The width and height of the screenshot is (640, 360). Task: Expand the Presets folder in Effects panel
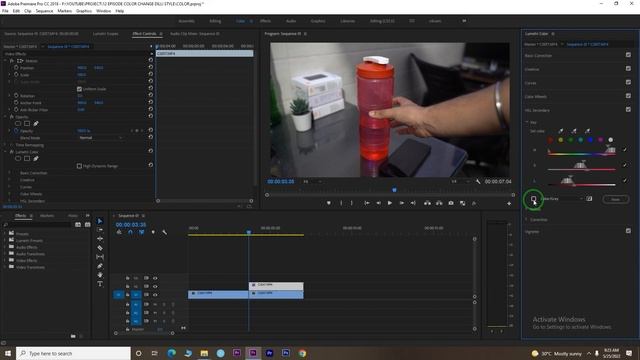(x=5, y=234)
